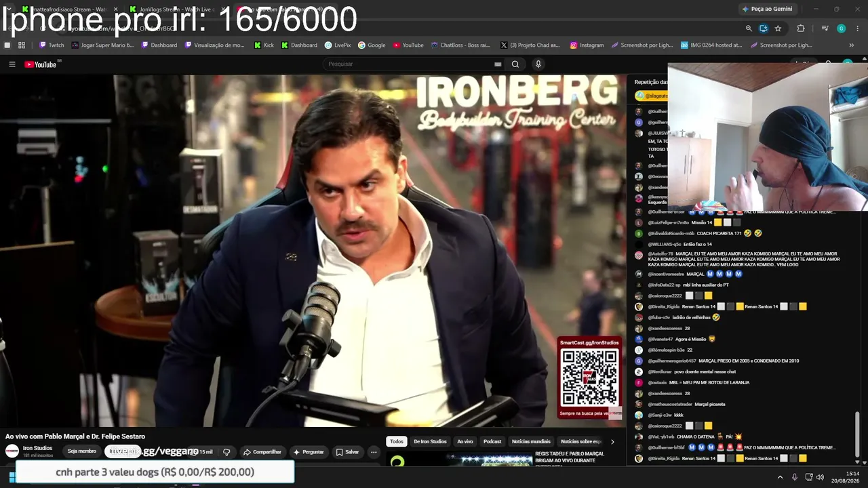Show more bookmarks with the overflow chevron
This screenshot has width=868, height=488.
click(x=852, y=45)
